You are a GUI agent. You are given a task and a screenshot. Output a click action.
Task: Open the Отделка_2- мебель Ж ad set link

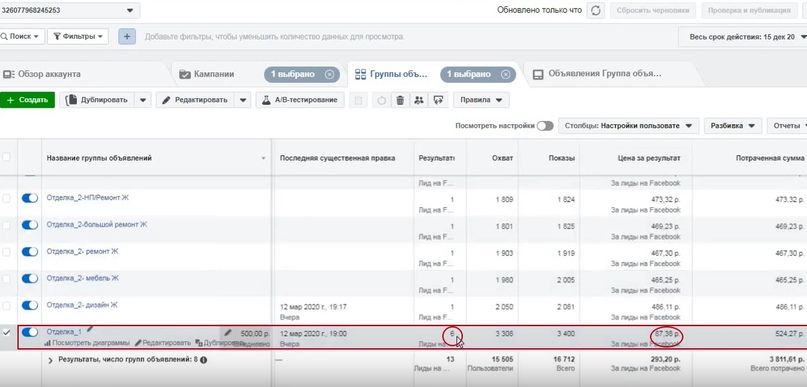[82, 278]
